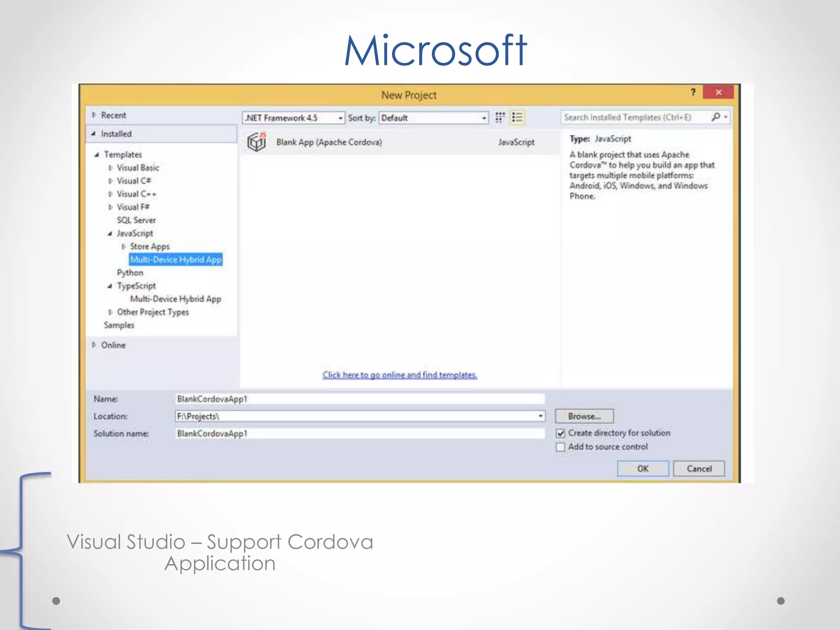The height and width of the screenshot is (630, 840).
Task: Click the Solution name input field
Action: click(x=360, y=434)
